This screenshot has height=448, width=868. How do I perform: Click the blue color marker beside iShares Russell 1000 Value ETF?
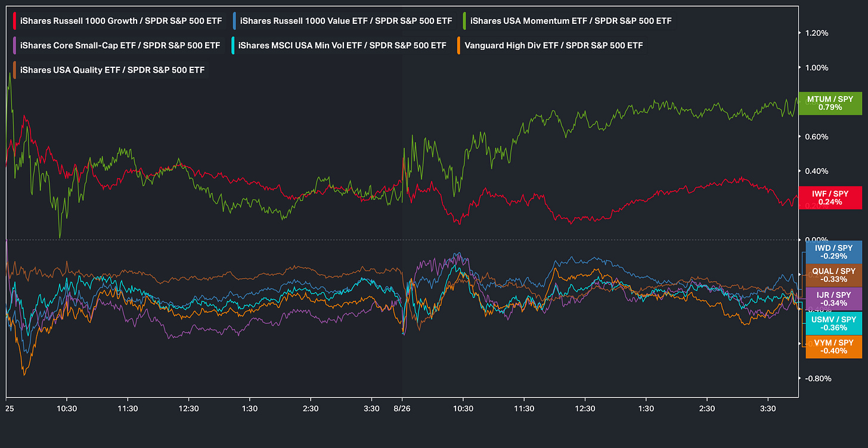tap(235, 21)
